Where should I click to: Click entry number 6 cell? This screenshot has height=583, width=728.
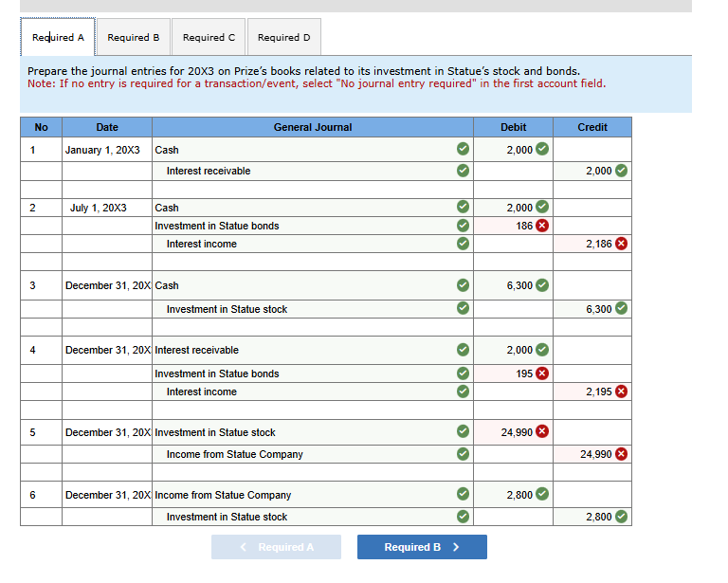pos(41,495)
